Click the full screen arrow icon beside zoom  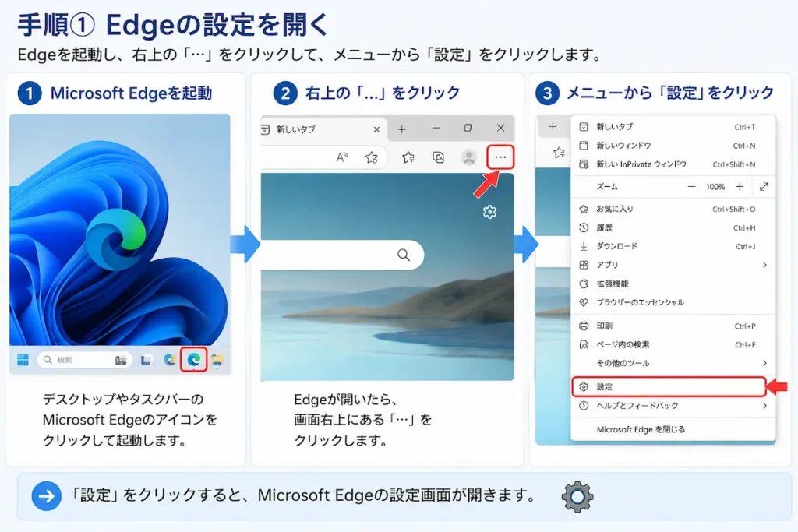coord(764,187)
